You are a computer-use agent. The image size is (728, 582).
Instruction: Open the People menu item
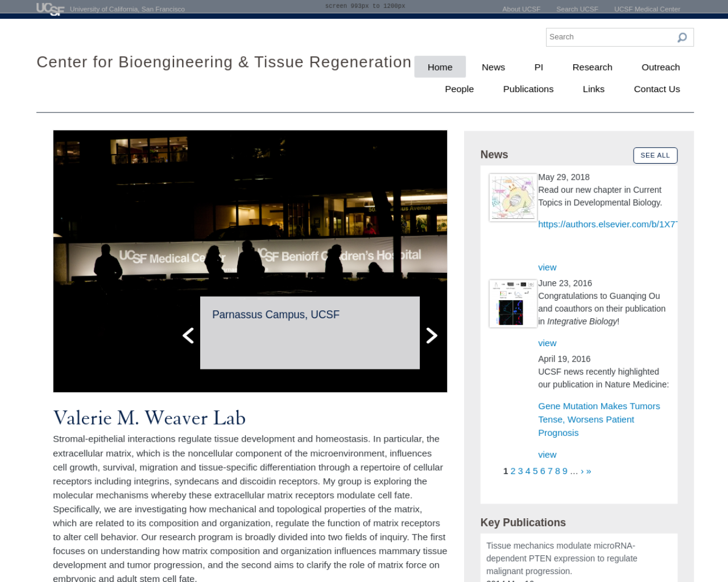tap(460, 89)
